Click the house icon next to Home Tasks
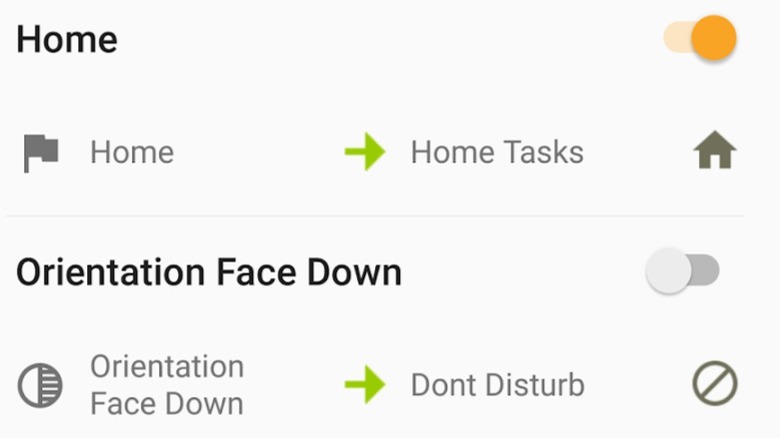The width and height of the screenshot is (780, 438). pyautogui.click(x=715, y=153)
